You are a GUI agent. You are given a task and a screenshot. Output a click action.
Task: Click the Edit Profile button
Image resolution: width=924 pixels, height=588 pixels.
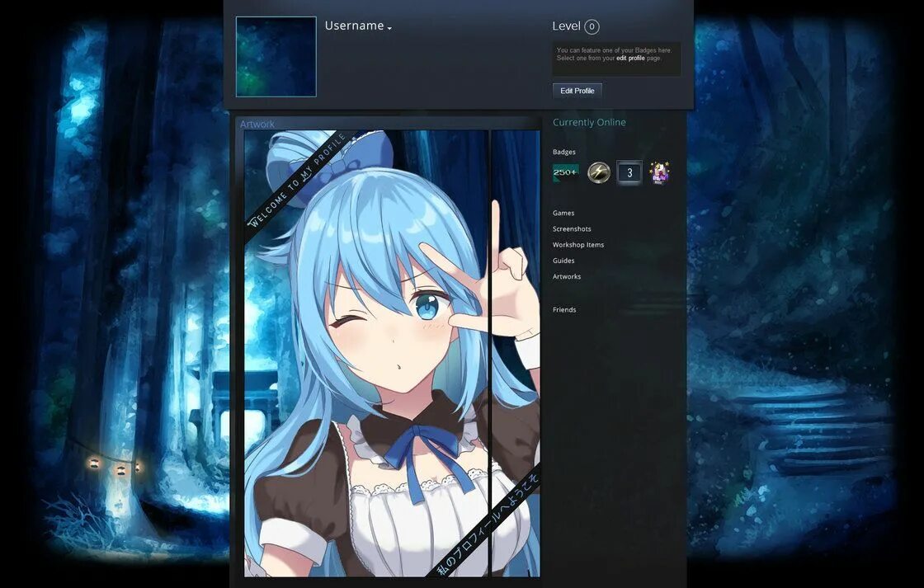(577, 91)
